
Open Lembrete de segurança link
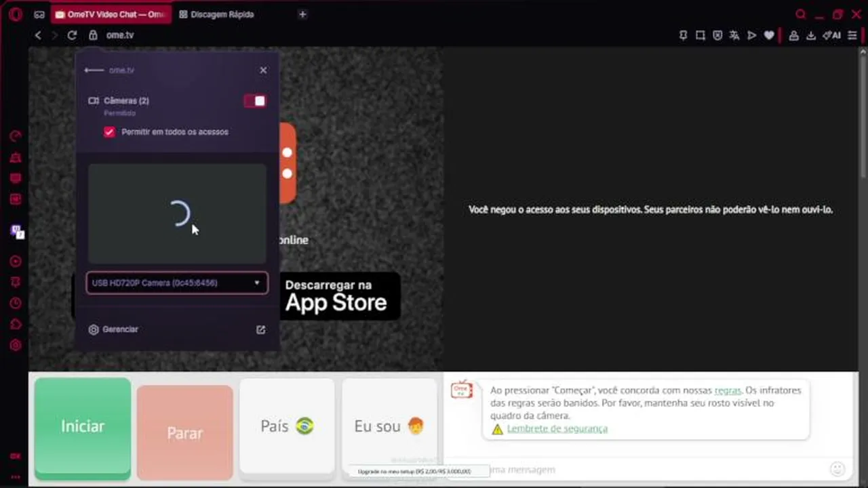coord(557,429)
